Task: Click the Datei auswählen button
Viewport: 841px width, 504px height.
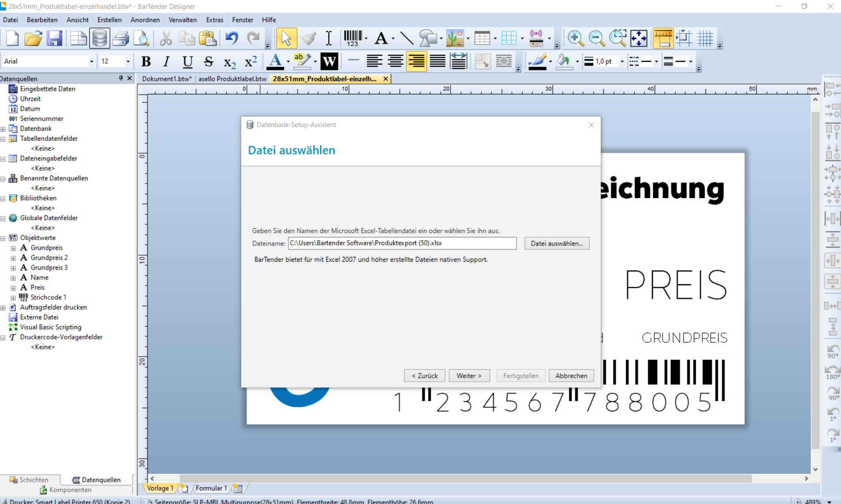Action: click(557, 243)
